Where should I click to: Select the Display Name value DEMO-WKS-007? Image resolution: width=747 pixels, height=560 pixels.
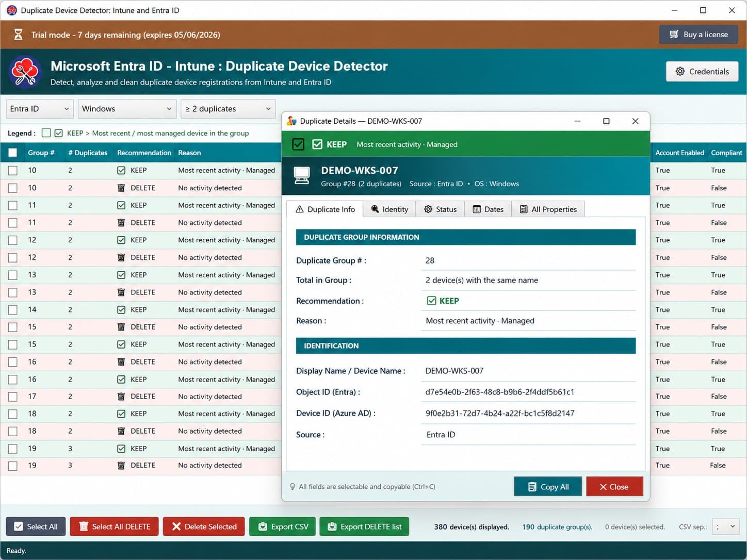tap(454, 371)
